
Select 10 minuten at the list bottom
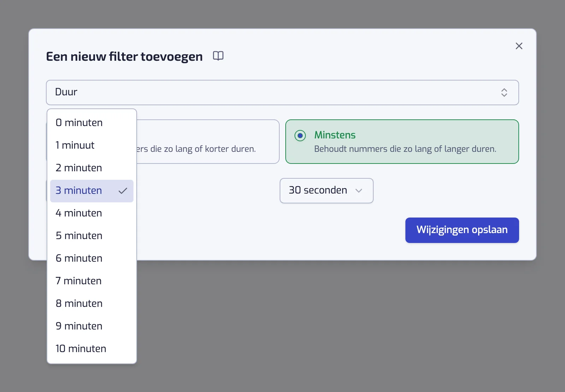pyautogui.click(x=92, y=349)
